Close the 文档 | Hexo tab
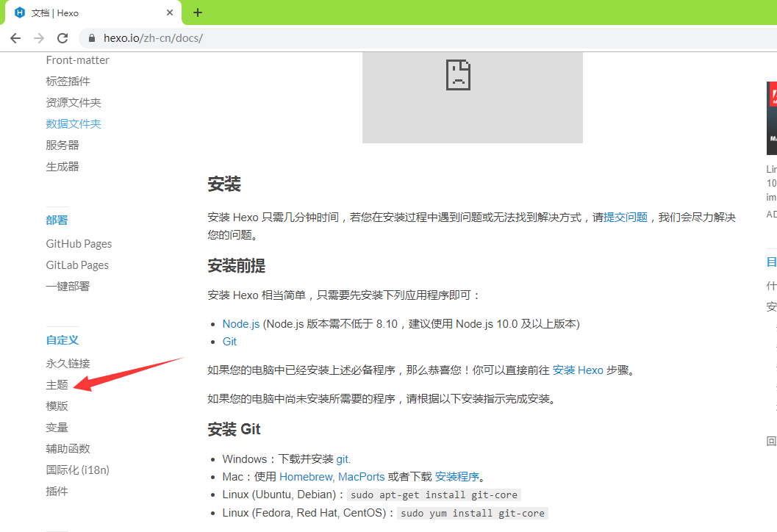 [x=170, y=12]
